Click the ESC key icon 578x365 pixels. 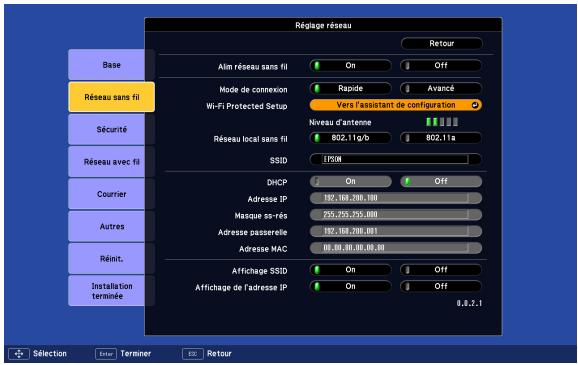(192, 354)
